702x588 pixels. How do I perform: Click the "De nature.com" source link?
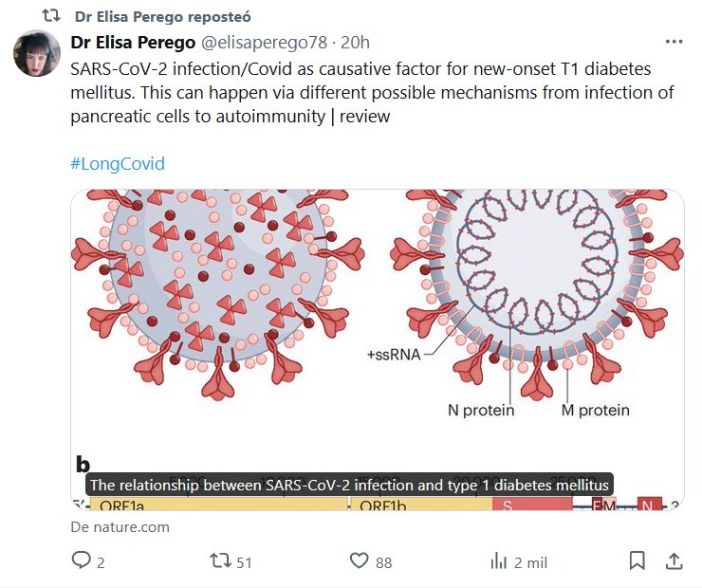point(120,526)
